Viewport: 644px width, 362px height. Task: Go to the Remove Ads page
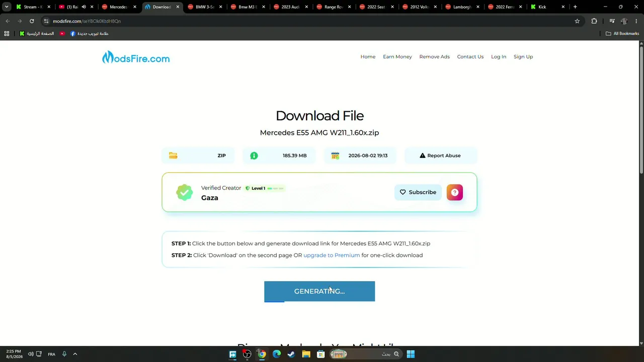pos(434,57)
